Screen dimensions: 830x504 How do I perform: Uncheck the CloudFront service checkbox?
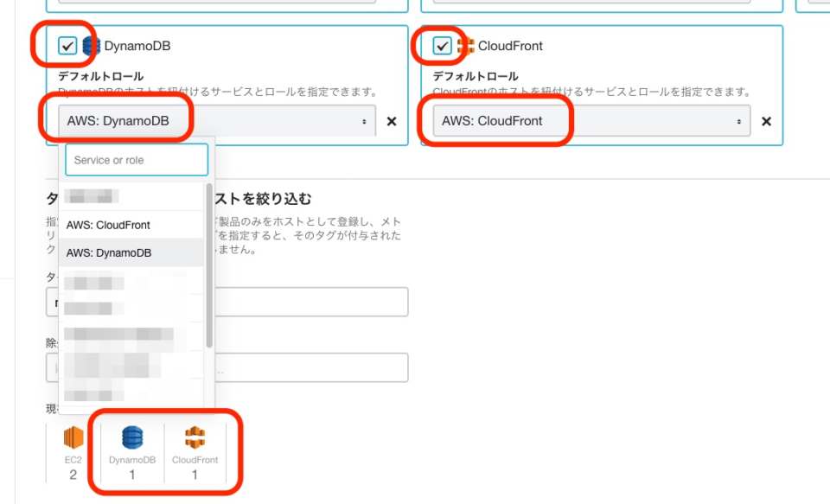click(x=443, y=46)
